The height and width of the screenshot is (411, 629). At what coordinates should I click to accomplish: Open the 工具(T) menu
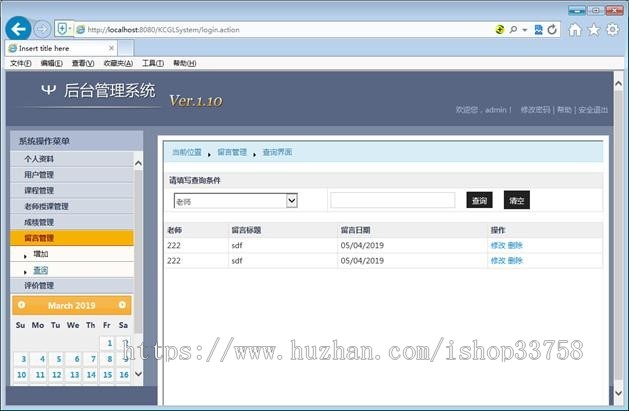click(153, 63)
